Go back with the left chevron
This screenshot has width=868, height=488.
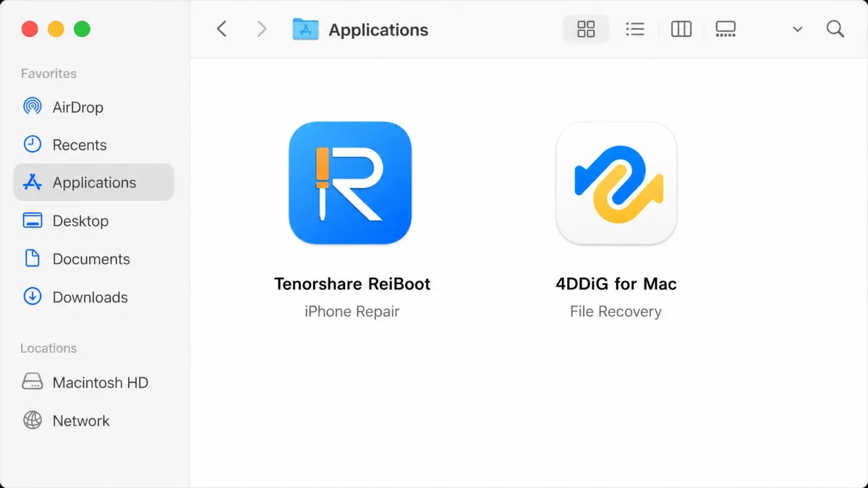click(x=222, y=29)
